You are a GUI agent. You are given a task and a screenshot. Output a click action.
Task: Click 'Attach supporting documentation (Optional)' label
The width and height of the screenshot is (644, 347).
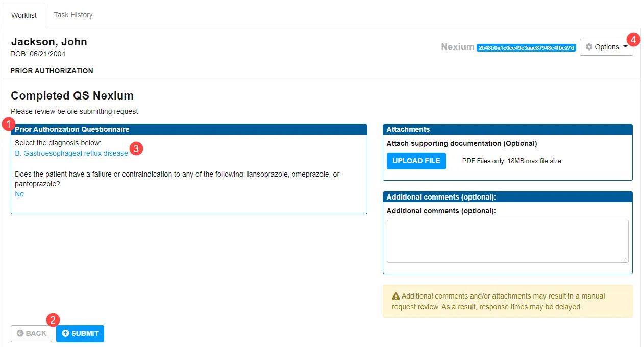pos(462,143)
